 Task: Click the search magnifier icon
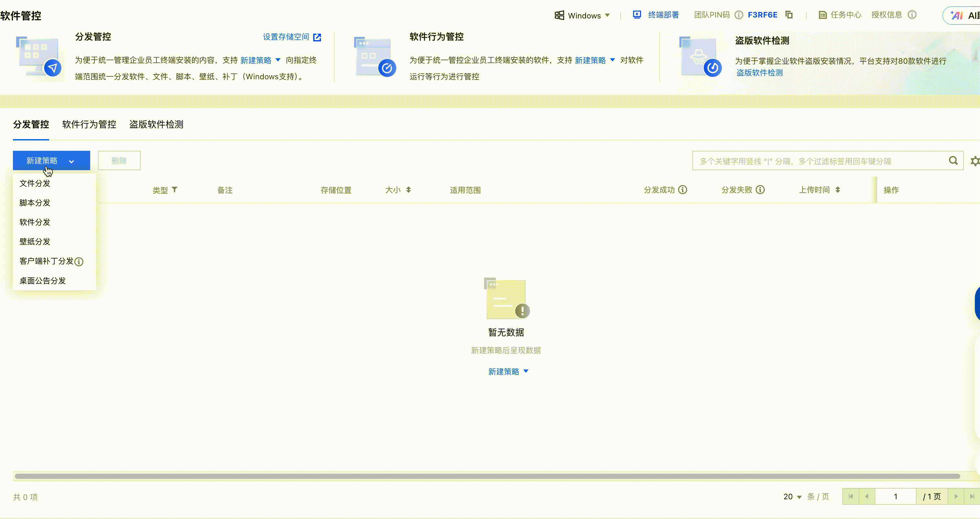click(953, 161)
